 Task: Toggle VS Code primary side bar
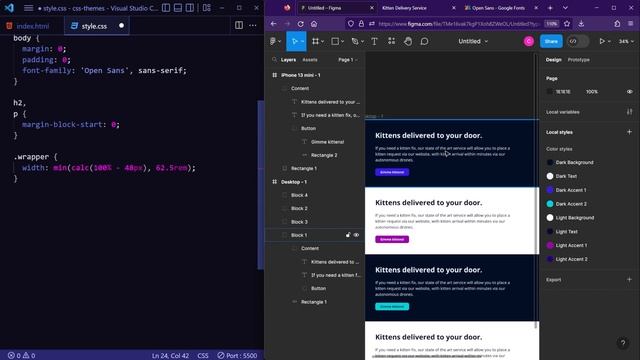click(166, 8)
